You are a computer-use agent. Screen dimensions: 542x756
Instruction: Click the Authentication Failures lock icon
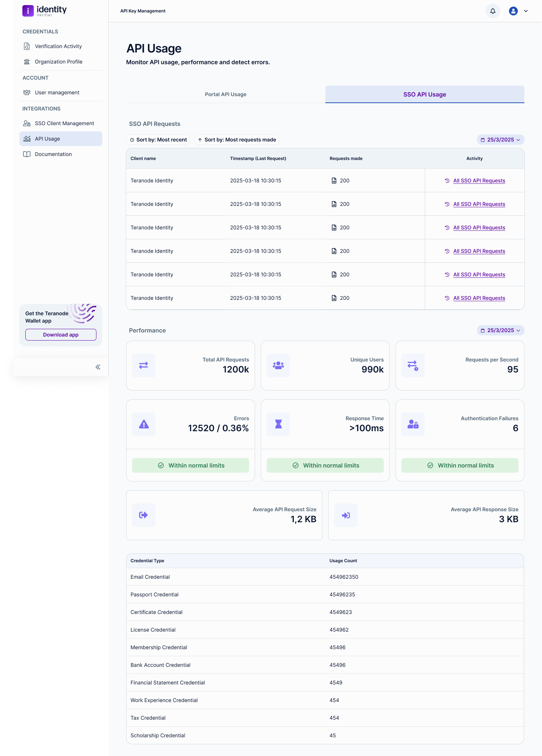(x=413, y=424)
